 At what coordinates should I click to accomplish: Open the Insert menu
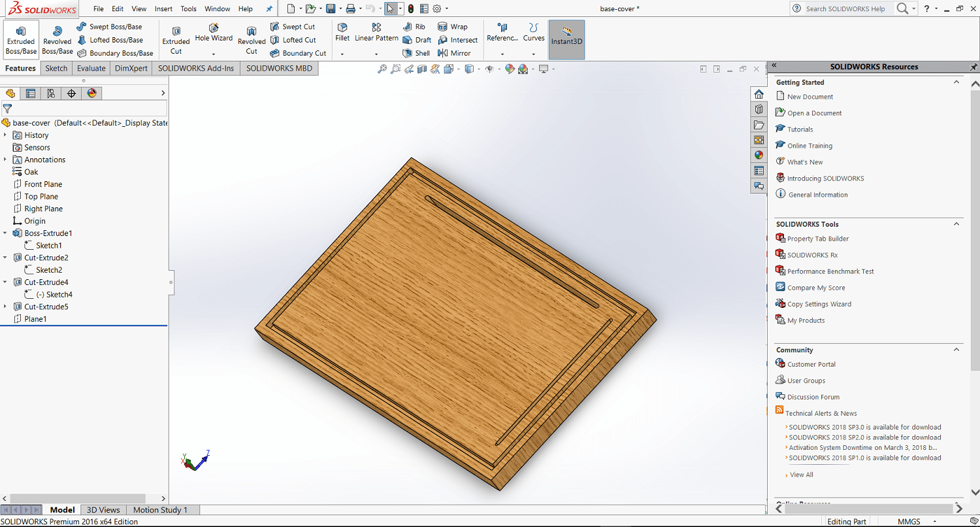[164, 9]
